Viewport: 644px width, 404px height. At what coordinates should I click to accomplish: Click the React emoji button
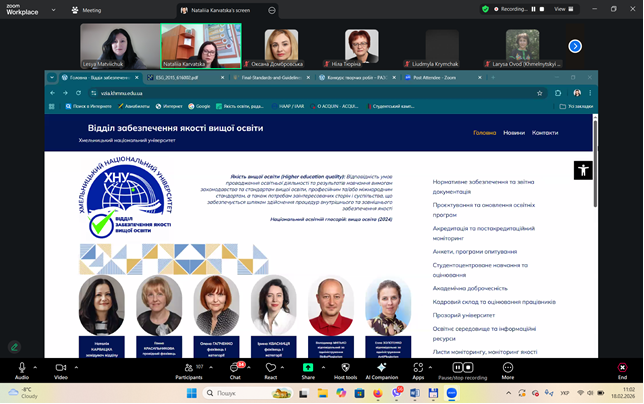tap(270, 368)
